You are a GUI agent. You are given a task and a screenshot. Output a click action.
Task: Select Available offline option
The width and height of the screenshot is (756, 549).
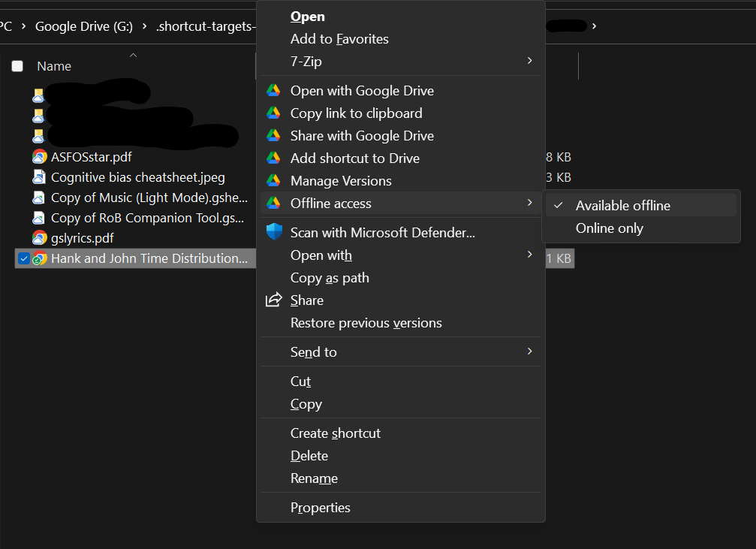click(x=622, y=206)
